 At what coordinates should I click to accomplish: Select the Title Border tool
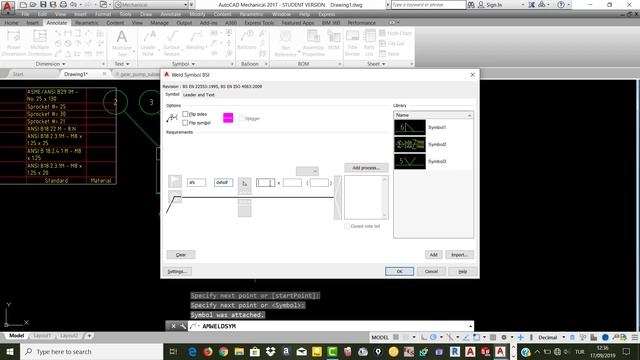click(x=352, y=43)
